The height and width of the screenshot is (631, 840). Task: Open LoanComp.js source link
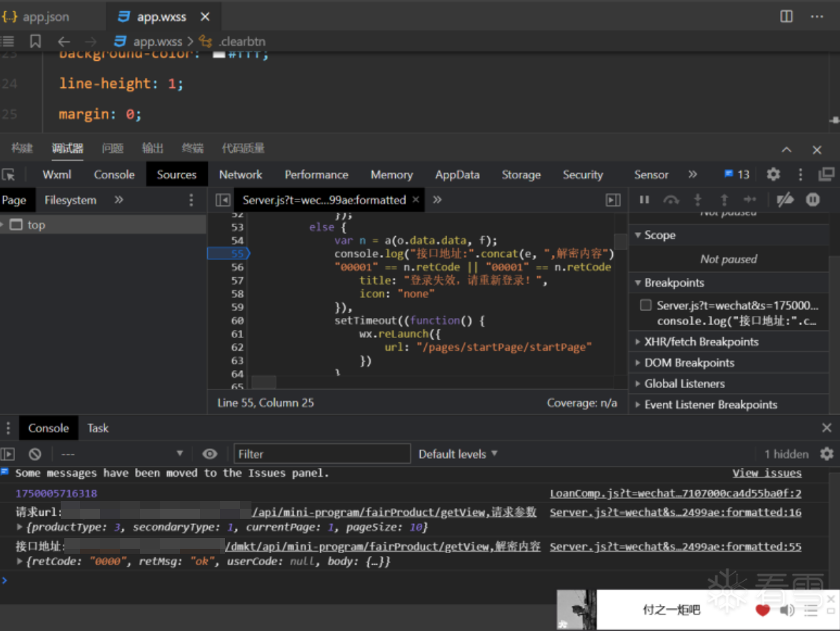click(x=675, y=493)
